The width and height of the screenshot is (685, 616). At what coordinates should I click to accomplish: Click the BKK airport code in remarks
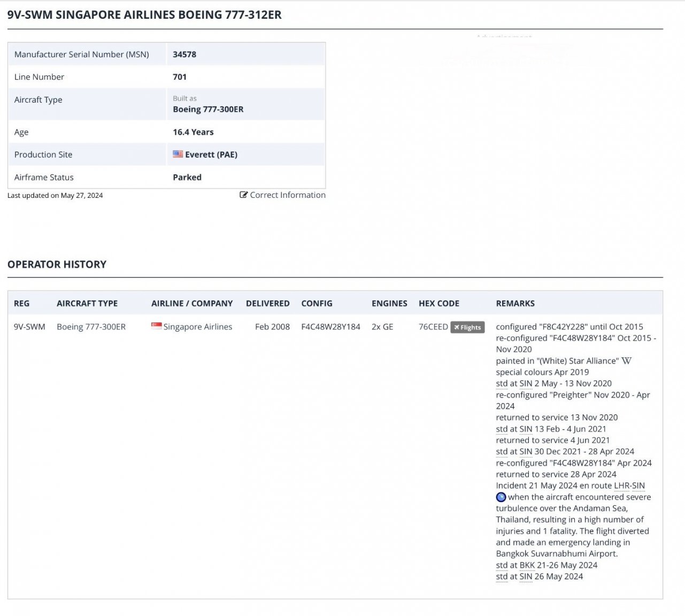tap(527, 565)
